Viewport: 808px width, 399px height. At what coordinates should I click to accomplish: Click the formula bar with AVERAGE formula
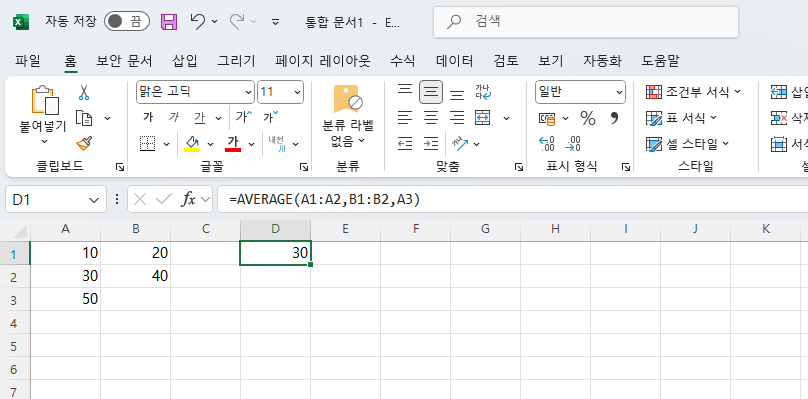point(512,200)
